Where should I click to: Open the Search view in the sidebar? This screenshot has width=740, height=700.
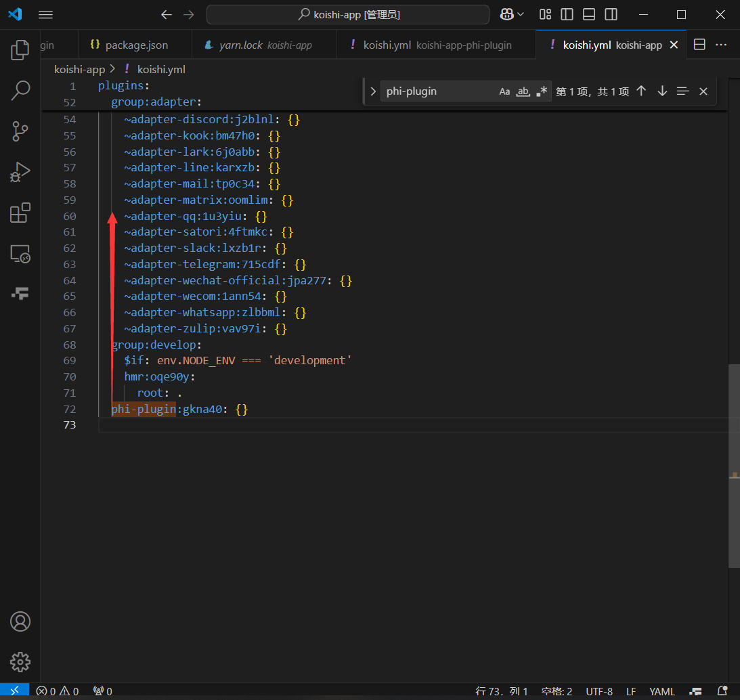click(20, 90)
